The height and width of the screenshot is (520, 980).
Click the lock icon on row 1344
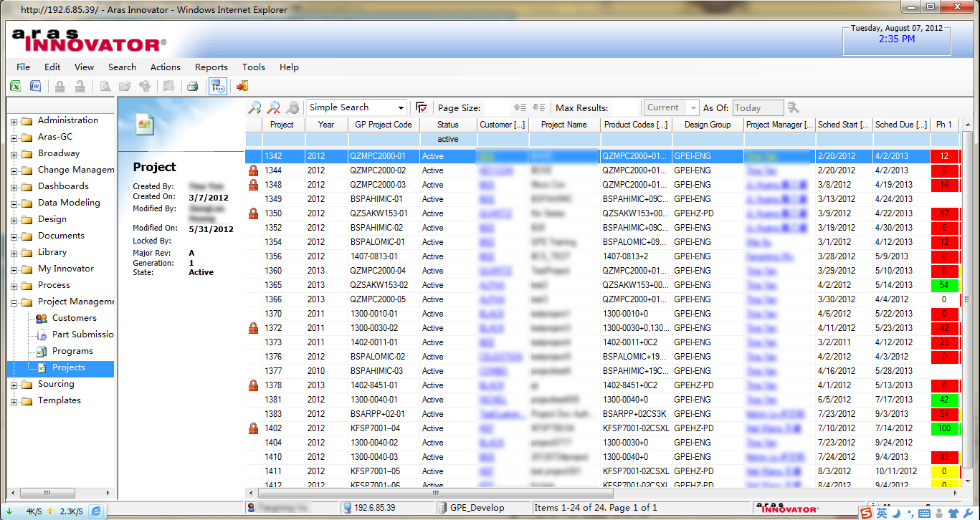(252, 171)
